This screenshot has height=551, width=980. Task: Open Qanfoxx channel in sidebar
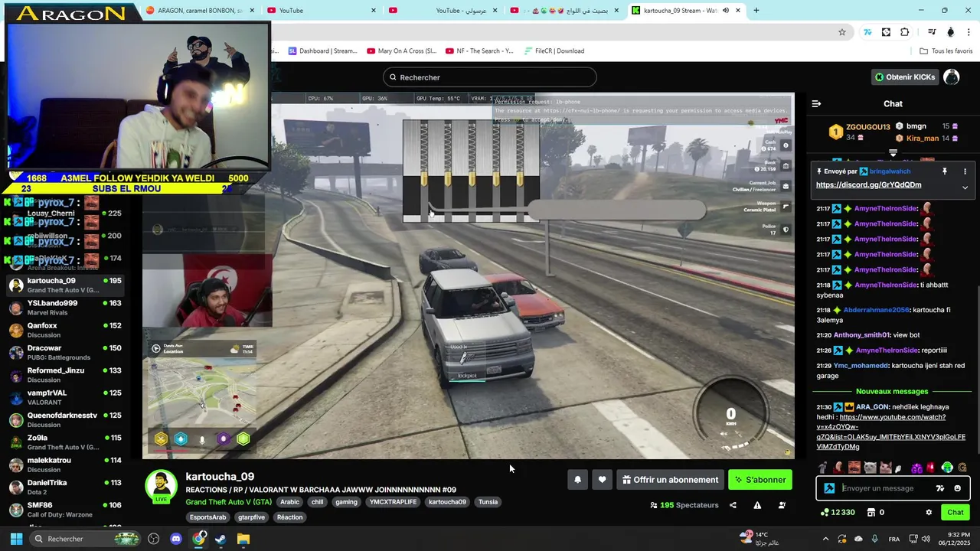[64, 330]
